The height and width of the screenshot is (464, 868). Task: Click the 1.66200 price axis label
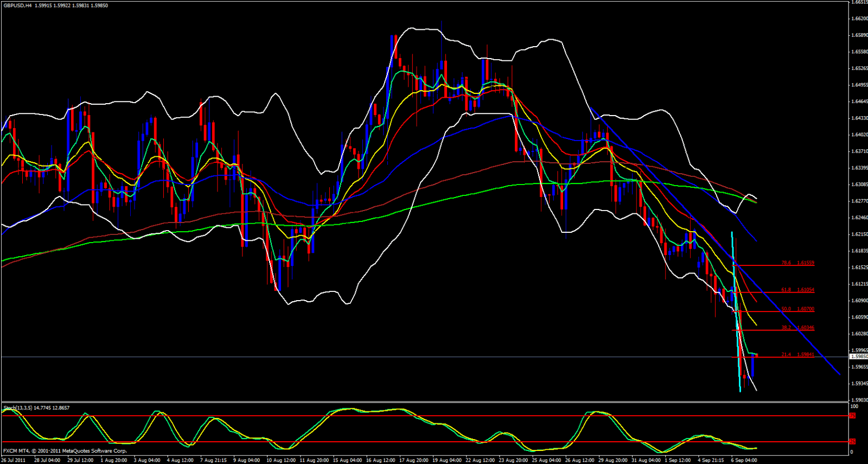click(859, 18)
